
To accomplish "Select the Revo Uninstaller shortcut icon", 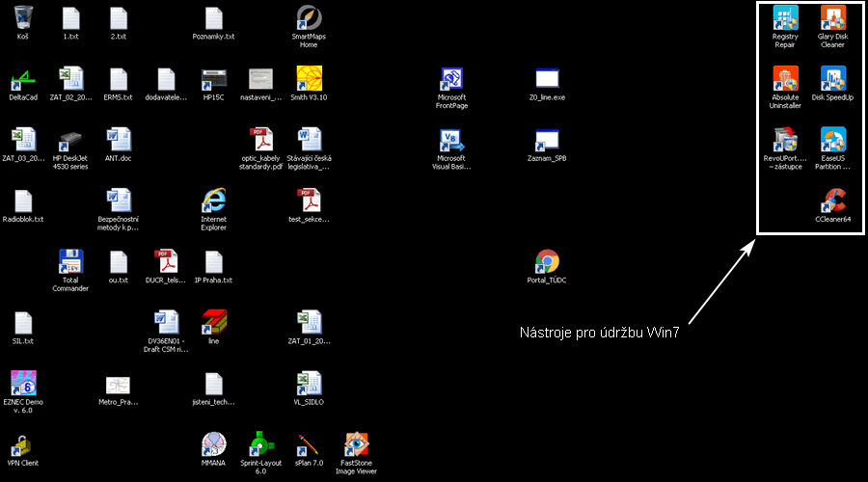I will click(785, 140).
